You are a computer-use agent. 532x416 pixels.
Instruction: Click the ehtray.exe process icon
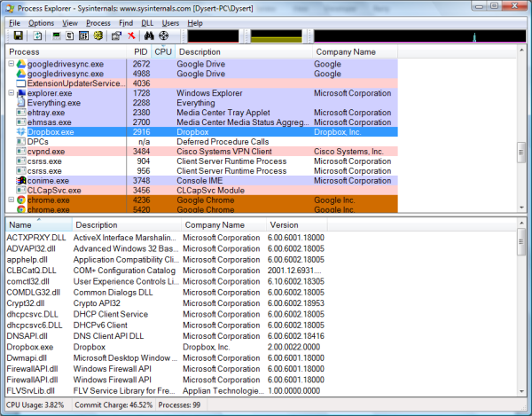pos(21,113)
